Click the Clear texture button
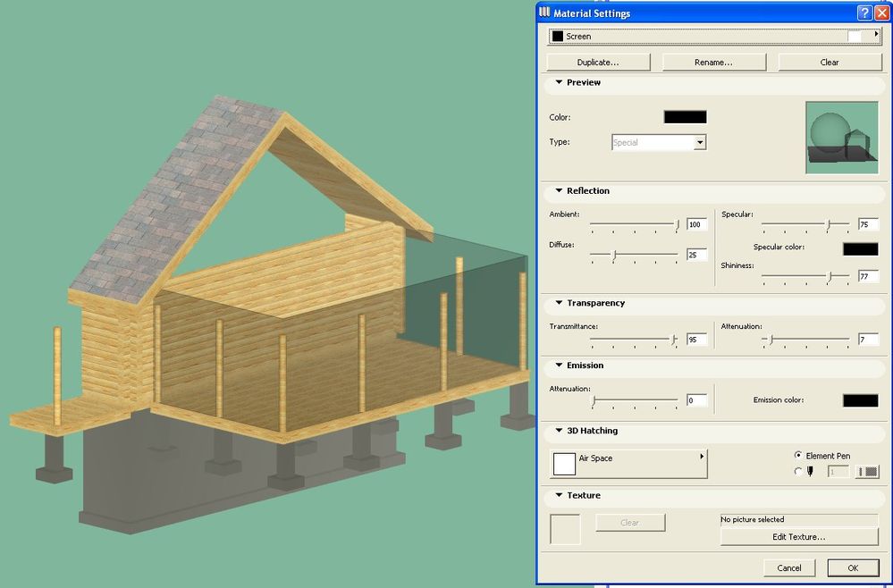The width and height of the screenshot is (893, 588). (x=630, y=523)
